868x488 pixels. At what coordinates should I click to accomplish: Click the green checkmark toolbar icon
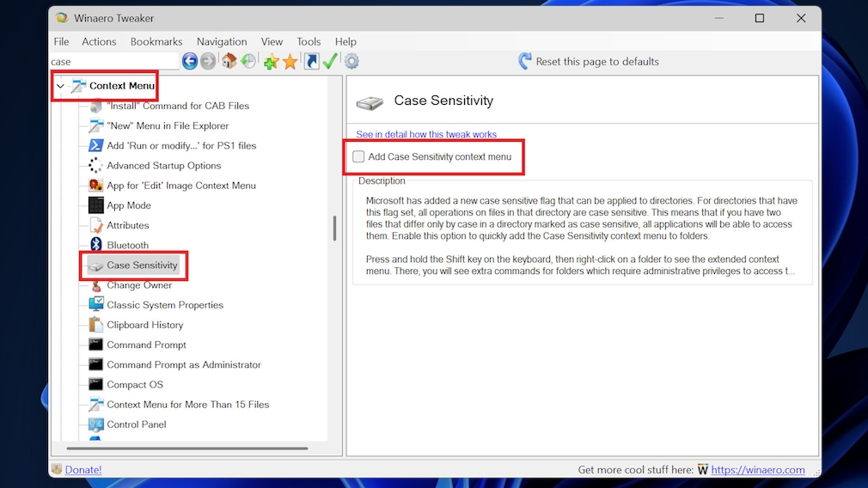(x=330, y=61)
